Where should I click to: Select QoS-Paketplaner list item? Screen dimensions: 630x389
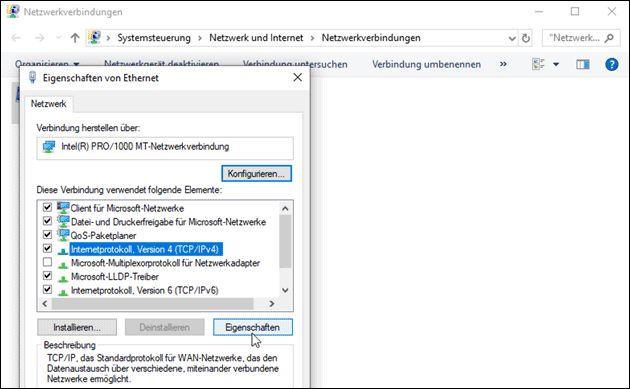pos(103,235)
